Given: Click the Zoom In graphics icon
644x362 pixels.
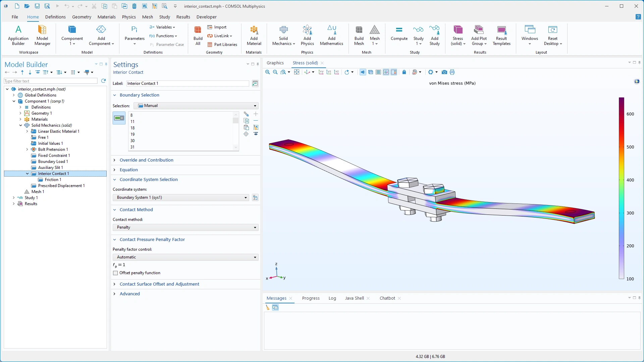Looking at the screenshot, I should [x=267, y=72].
